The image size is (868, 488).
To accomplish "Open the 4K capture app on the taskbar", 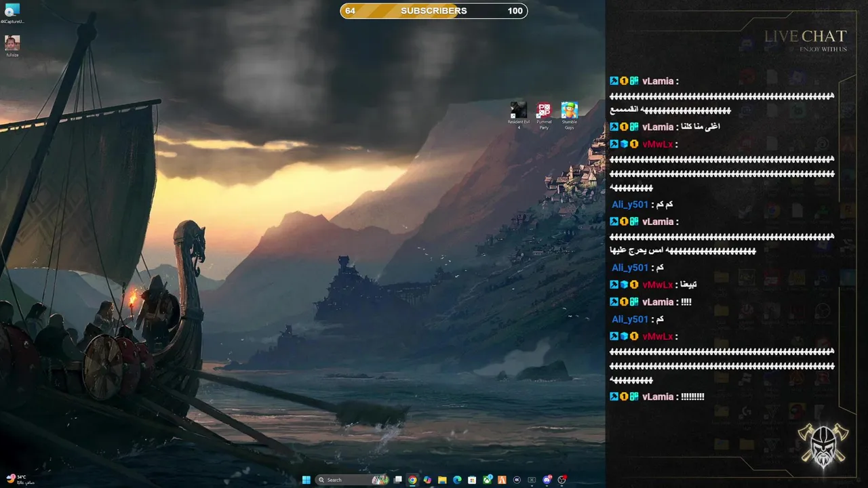I will 517,480.
